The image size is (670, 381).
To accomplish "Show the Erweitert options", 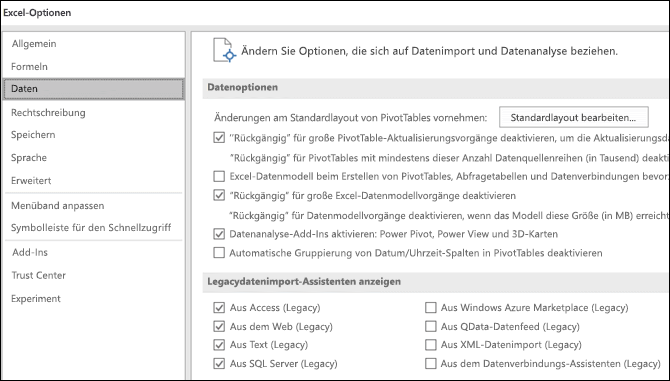I will (31, 180).
